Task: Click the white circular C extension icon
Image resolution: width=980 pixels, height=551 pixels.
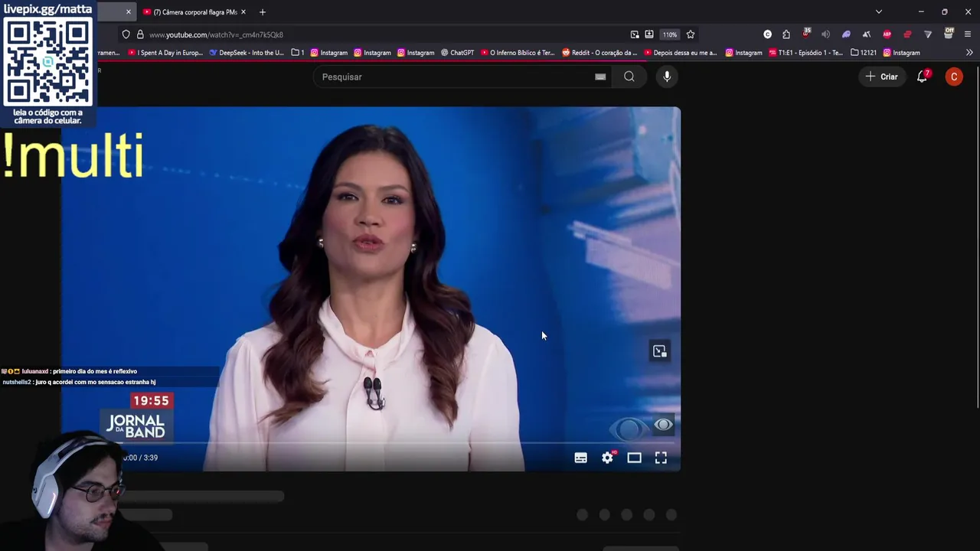Action: pyautogui.click(x=768, y=34)
